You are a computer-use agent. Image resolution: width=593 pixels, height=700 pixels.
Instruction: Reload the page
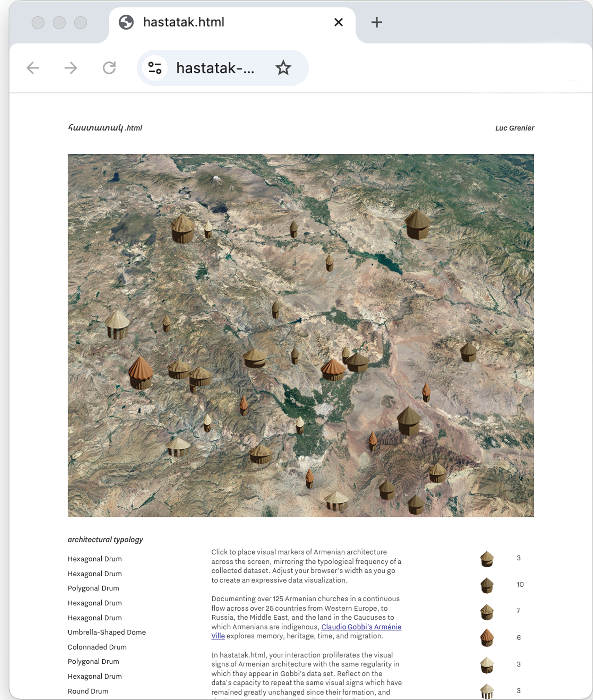(x=109, y=68)
